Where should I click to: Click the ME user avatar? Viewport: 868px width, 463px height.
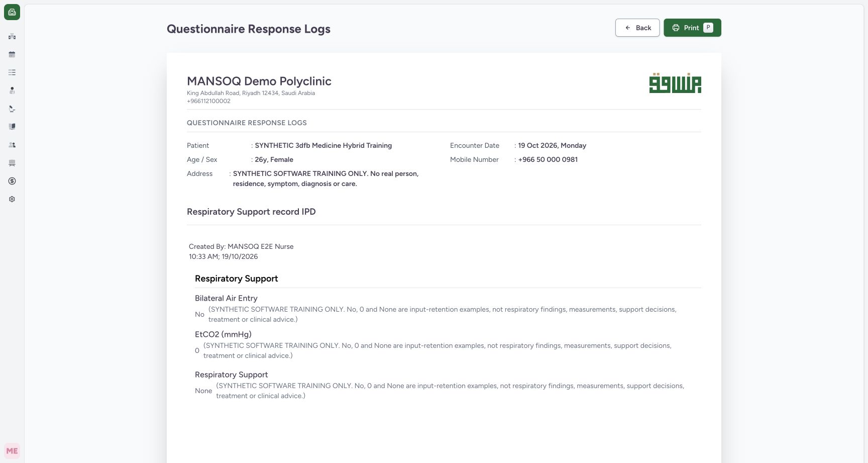pos(12,451)
